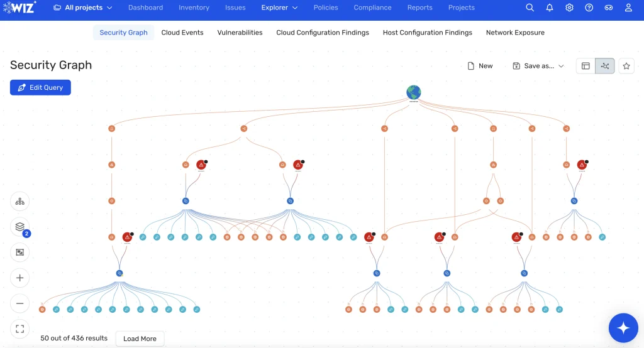This screenshot has height=348, width=644.
Task: Switch to the Cloud Events tab
Action: (x=182, y=33)
